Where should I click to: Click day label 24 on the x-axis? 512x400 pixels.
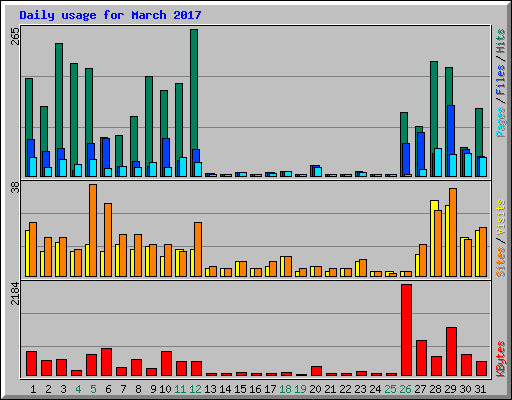pos(375,389)
